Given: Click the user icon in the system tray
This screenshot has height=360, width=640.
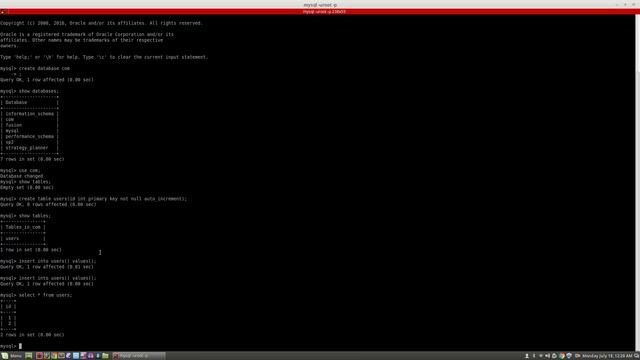Looking at the screenshot, I should [x=527, y=356].
